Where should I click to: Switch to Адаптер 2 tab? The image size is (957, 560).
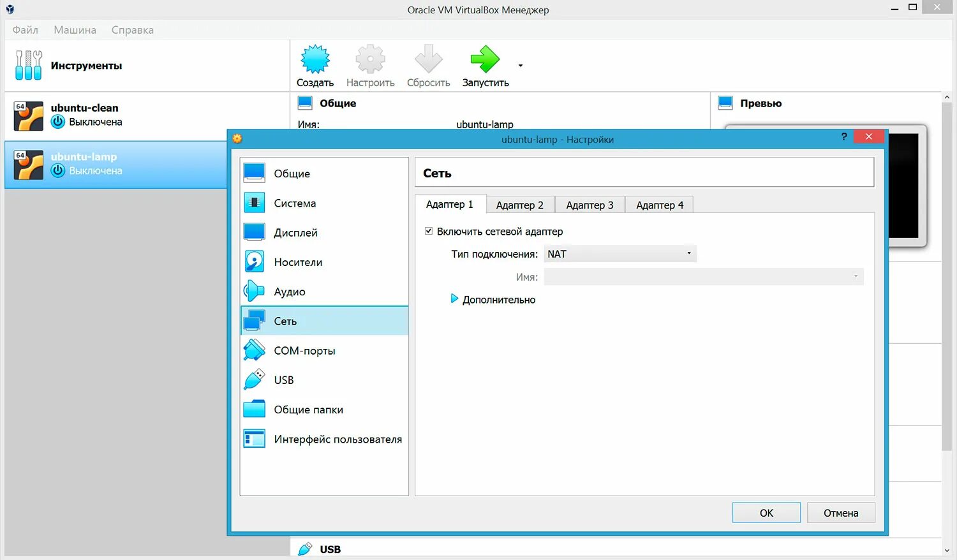pyautogui.click(x=520, y=205)
